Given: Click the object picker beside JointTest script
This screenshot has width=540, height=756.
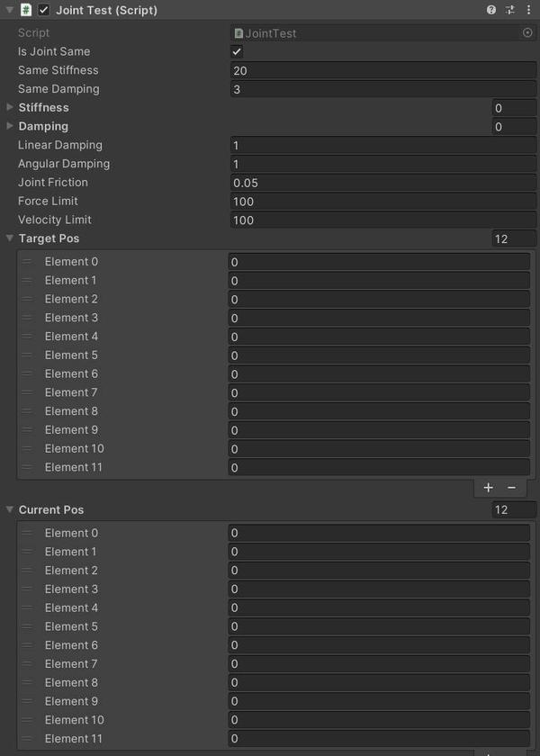Looking at the screenshot, I should click(x=527, y=32).
